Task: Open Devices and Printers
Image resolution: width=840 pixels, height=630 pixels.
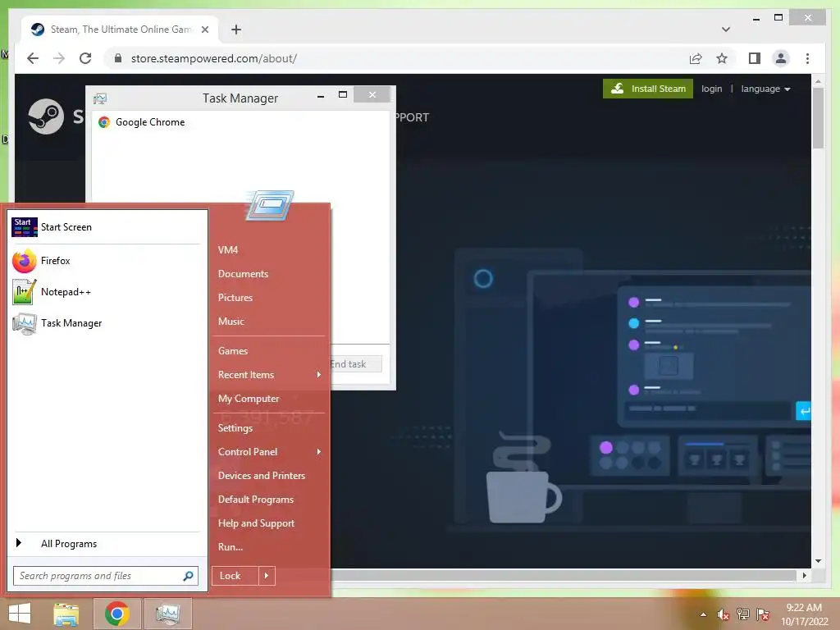Action: pyautogui.click(x=262, y=476)
